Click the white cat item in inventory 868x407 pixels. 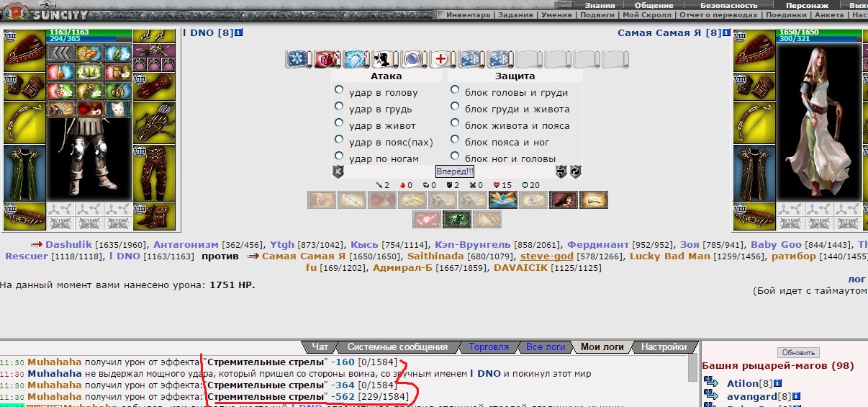click(119, 109)
